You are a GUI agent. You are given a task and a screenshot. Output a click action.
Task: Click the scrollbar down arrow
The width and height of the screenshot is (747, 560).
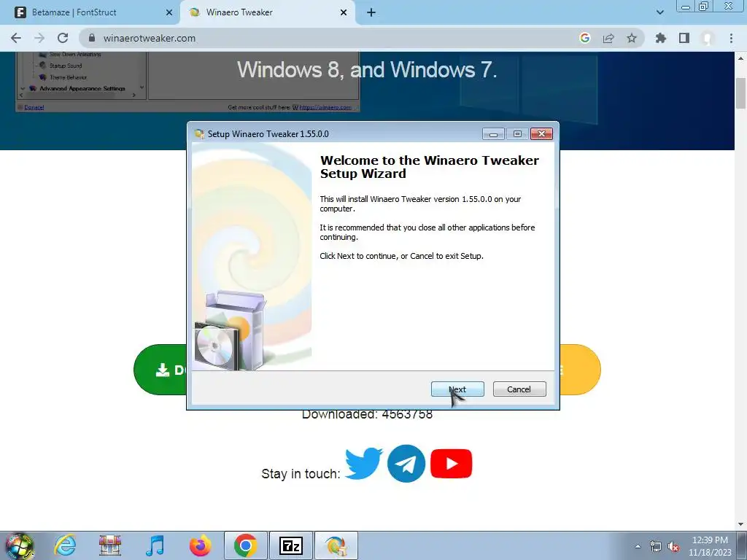(x=741, y=524)
